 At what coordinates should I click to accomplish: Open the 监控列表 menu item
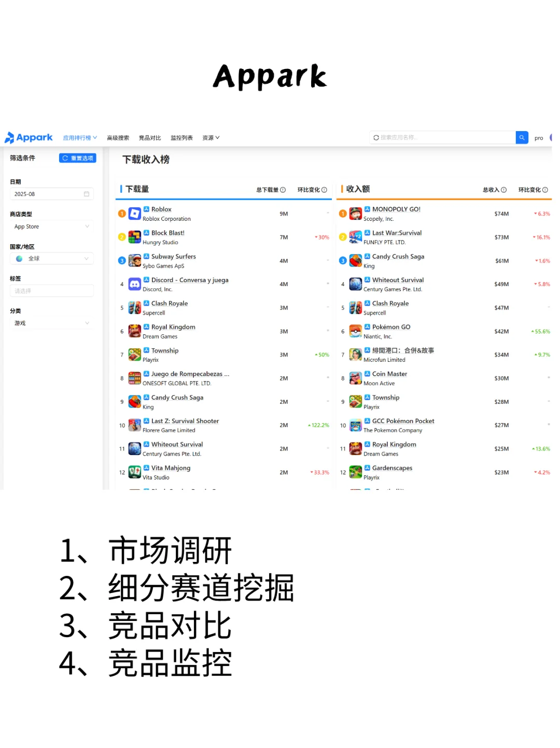coord(182,138)
